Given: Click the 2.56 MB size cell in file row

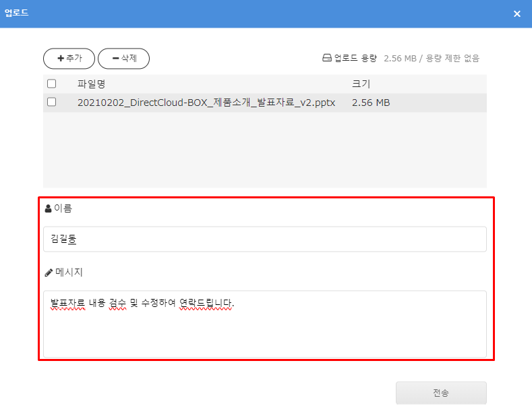Looking at the screenshot, I should tap(371, 103).
